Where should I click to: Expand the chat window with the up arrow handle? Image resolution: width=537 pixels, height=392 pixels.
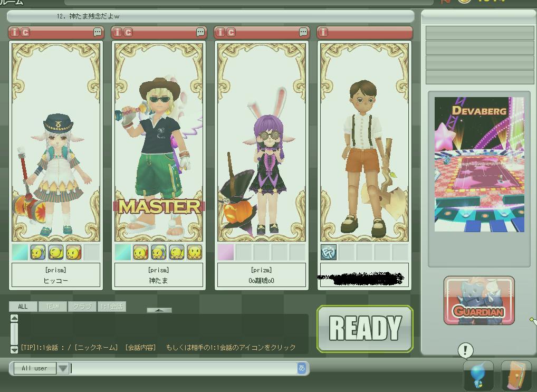pos(159,310)
